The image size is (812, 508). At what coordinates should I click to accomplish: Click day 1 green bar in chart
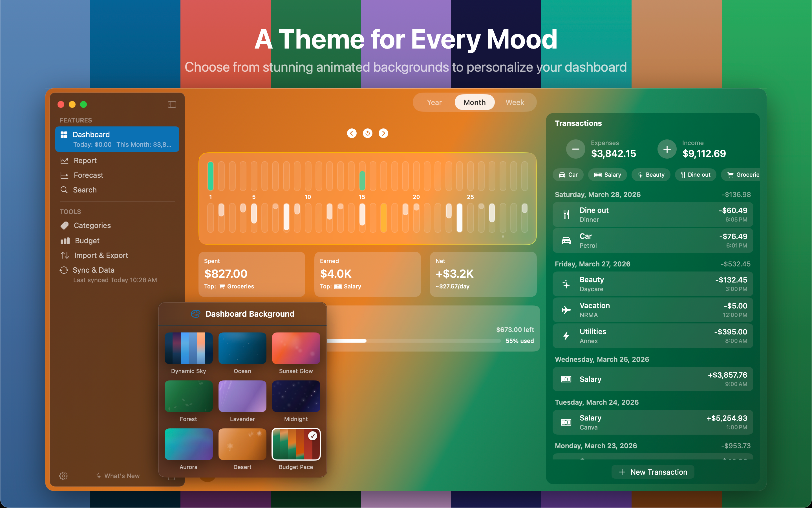click(210, 176)
